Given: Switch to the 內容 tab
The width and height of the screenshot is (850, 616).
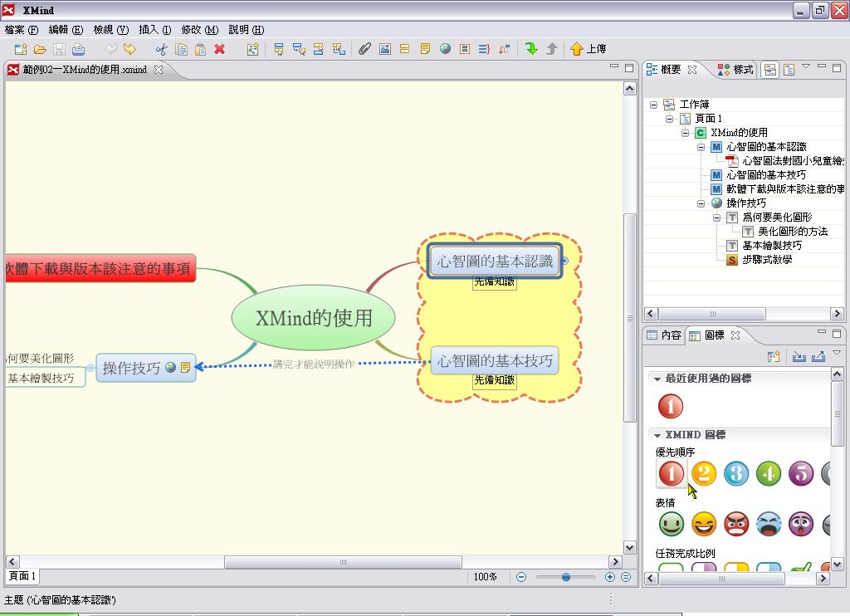Looking at the screenshot, I should click(x=664, y=335).
